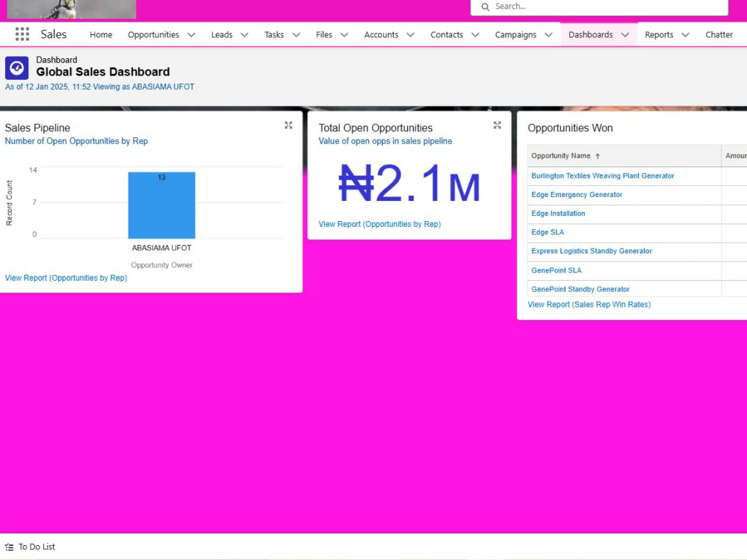Click the ₦2.1M metric value
747x560 pixels.
[409, 184]
